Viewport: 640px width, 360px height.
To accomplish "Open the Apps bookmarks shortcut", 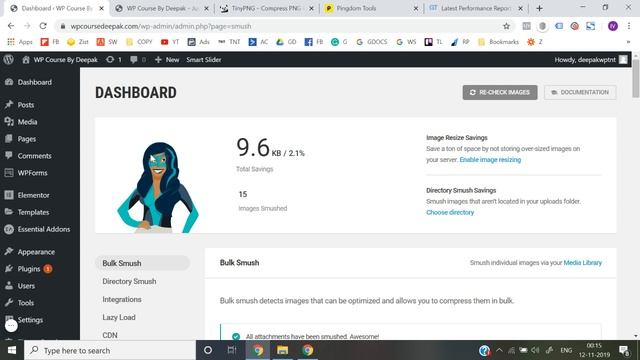I will tap(20, 42).
